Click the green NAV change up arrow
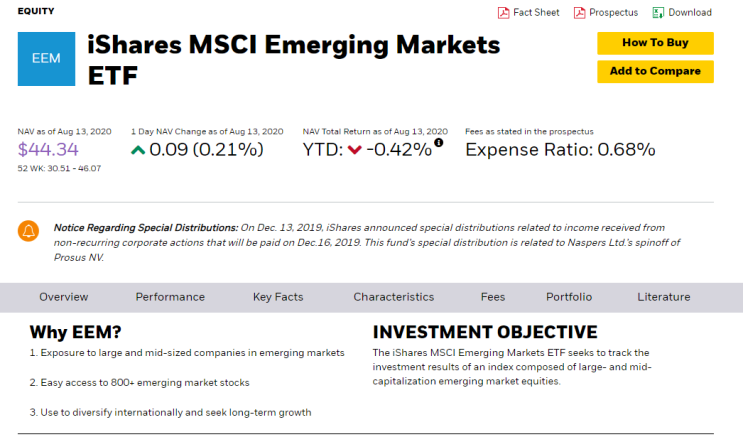 [138, 150]
